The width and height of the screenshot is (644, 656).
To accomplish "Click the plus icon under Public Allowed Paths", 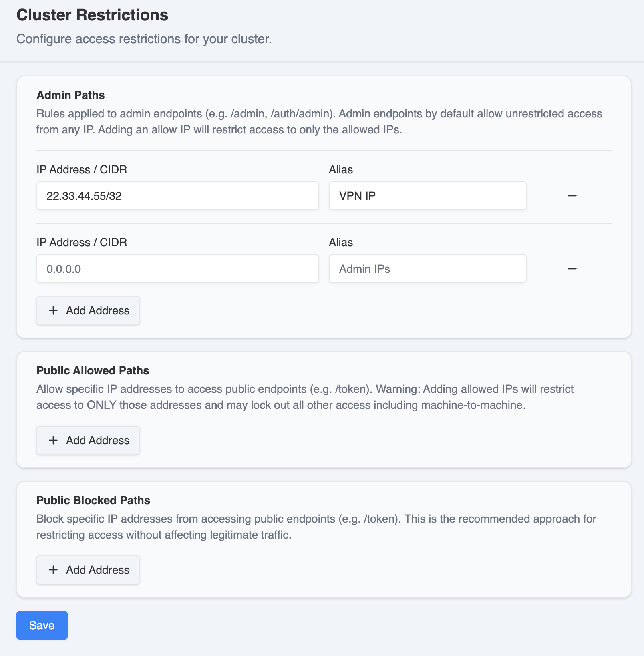I will point(53,440).
